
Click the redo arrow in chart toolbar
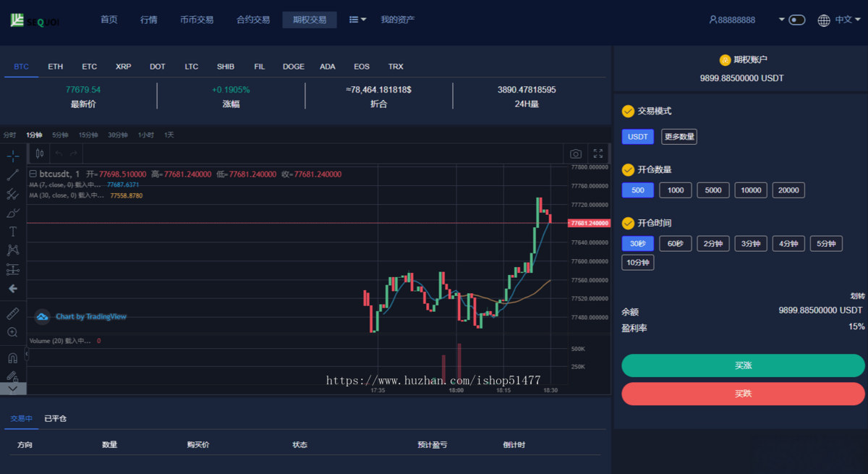click(x=73, y=153)
